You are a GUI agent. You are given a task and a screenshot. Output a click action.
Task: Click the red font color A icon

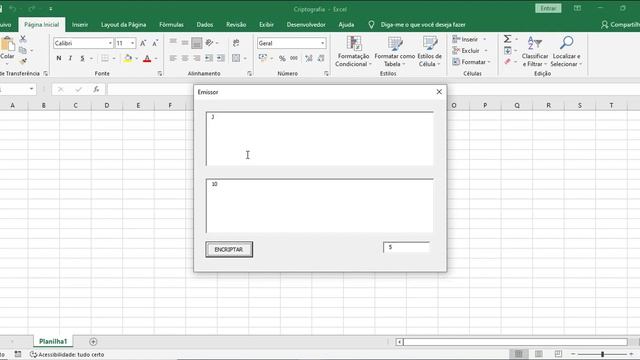coord(147,58)
